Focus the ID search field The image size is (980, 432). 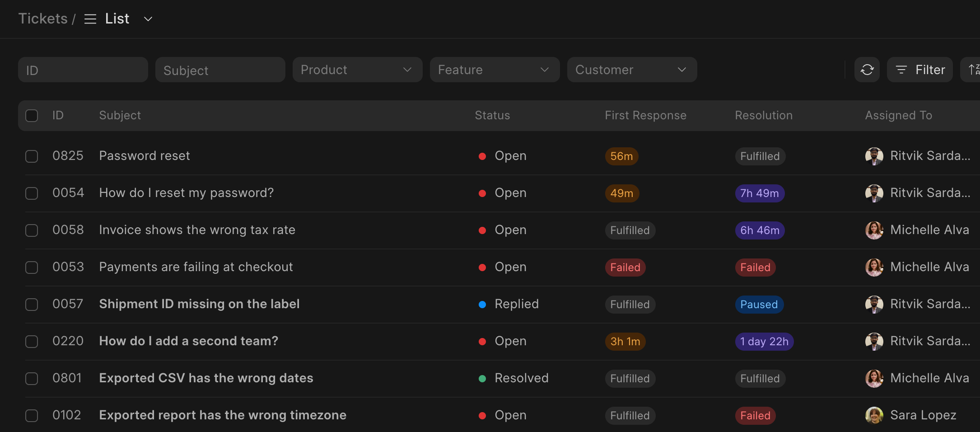(x=83, y=70)
